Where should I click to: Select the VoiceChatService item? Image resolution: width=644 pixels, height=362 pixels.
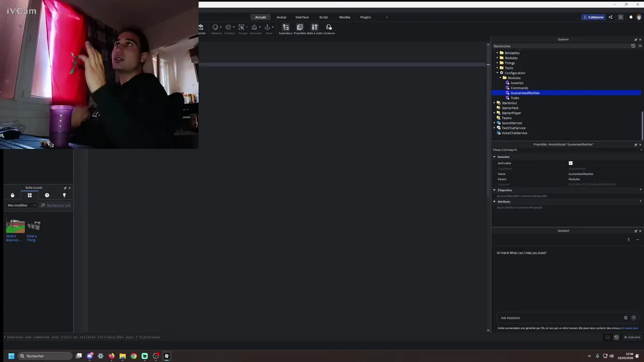[514, 133]
